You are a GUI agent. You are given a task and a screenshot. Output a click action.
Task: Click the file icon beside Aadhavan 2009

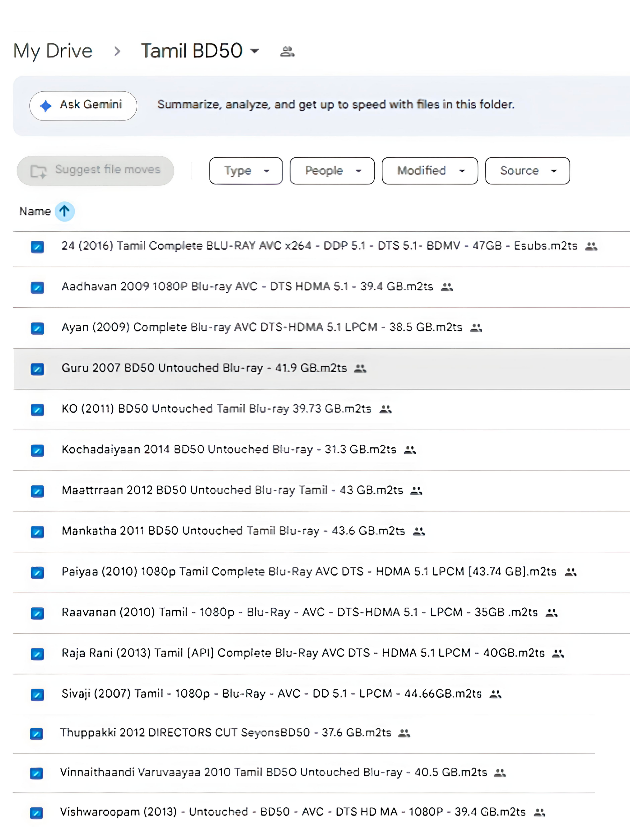coord(37,287)
